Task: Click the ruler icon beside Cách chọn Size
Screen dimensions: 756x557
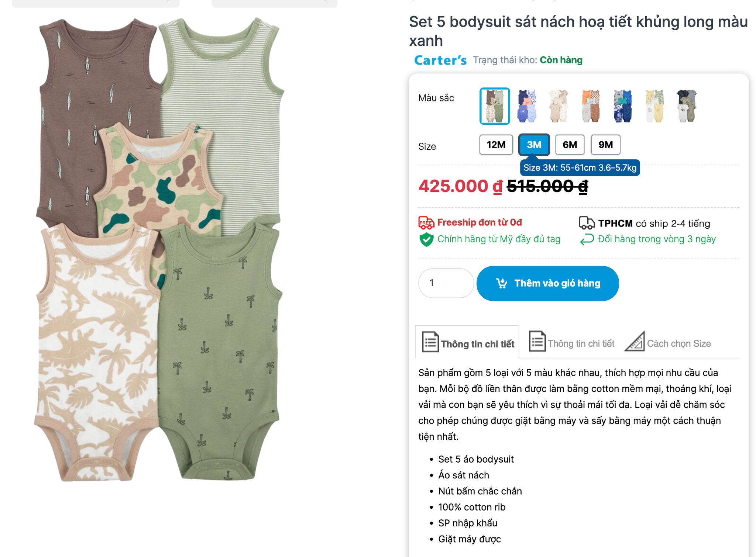Action: tap(635, 342)
